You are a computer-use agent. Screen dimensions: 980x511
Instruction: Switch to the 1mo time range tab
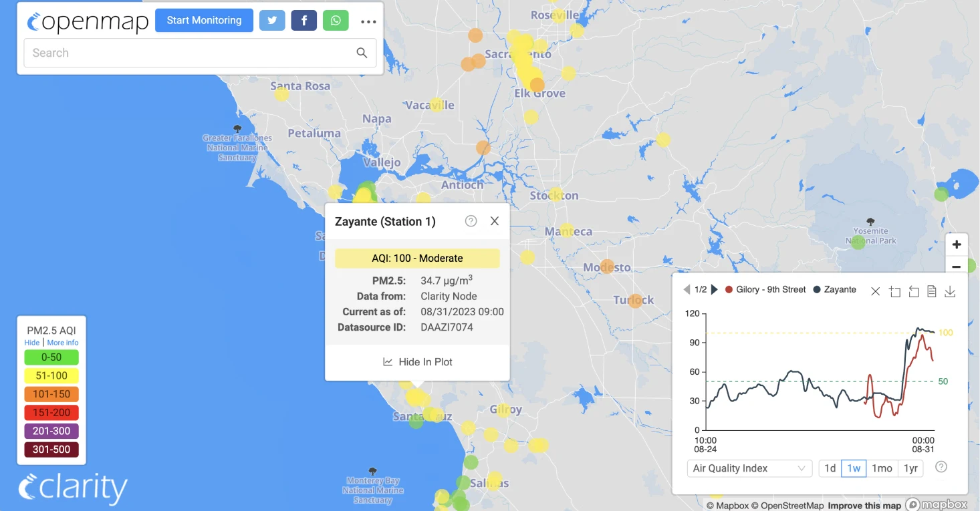pos(882,468)
